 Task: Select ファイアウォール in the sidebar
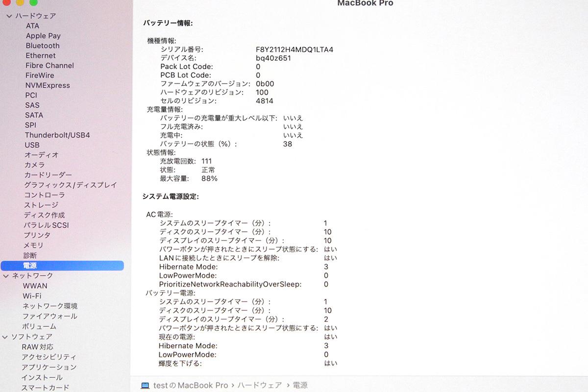tap(49, 316)
